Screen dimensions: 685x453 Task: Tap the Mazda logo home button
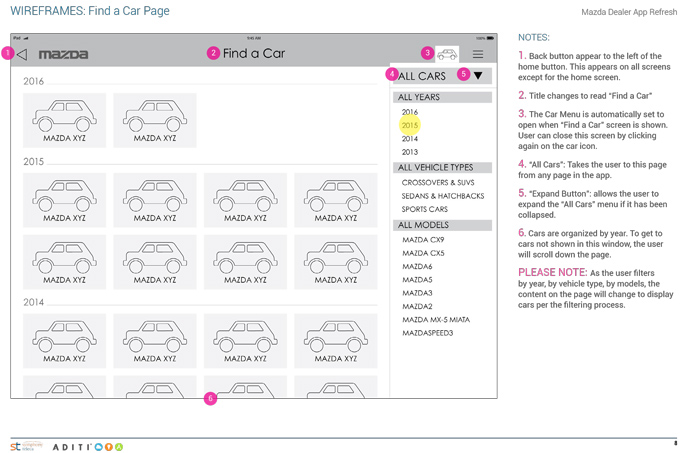click(63, 55)
